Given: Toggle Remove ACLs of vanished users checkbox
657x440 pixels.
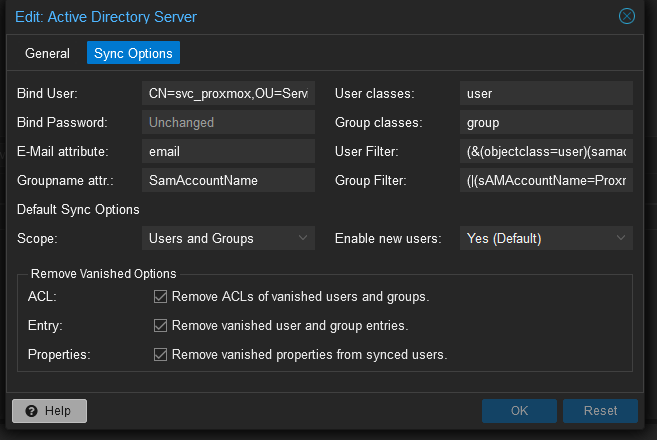Looking at the screenshot, I should point(160,296).
